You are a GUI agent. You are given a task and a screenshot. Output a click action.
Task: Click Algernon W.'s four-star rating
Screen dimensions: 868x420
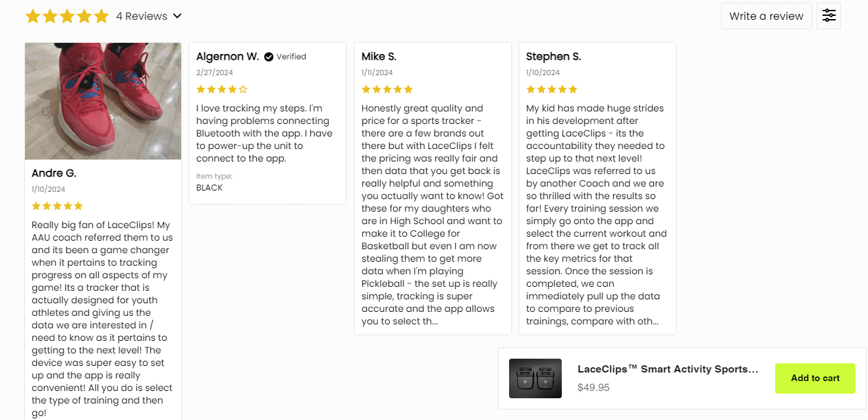[x=222, y=89]
